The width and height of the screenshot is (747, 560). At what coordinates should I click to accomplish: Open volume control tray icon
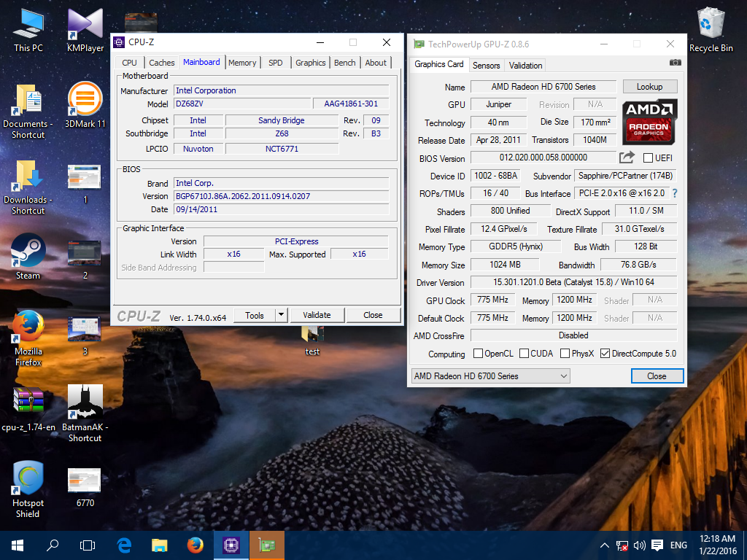tap(639, 545)
